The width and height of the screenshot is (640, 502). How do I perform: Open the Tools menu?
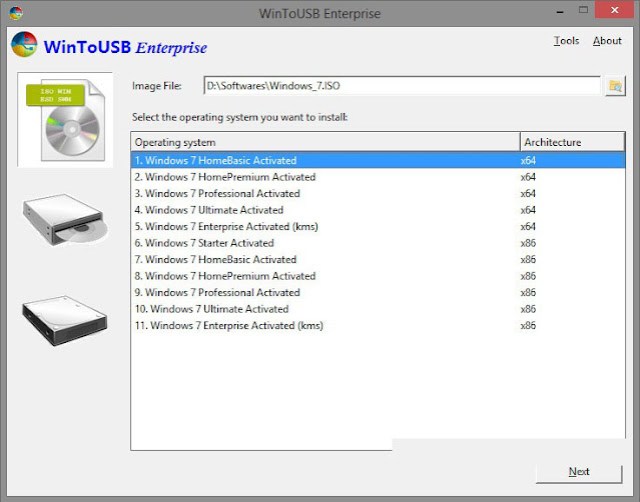pos(566,41)
